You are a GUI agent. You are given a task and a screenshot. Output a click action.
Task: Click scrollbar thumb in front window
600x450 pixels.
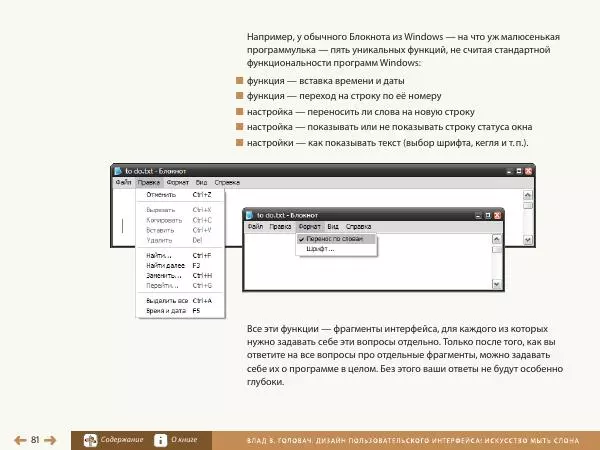tap(496, 249)
